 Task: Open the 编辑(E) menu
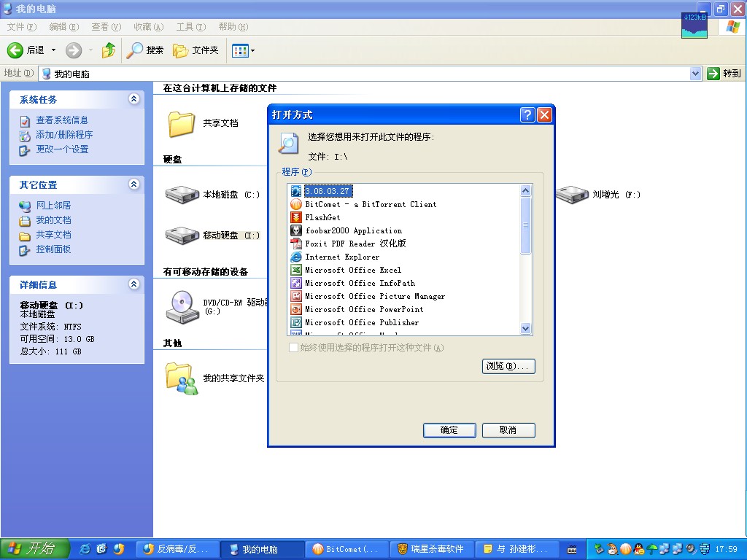point(64,27)
